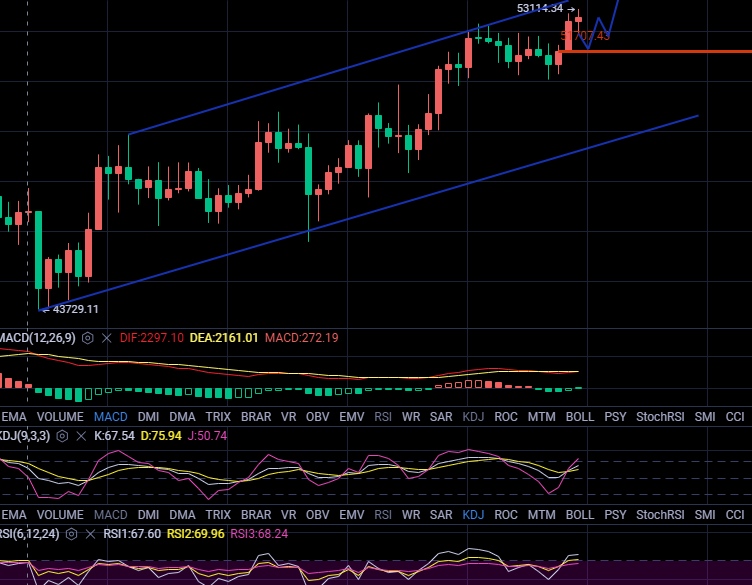Select TRIX in the indicator row above RSI panel
Screen dimensions: 752x585
click(x=218, y=515)
